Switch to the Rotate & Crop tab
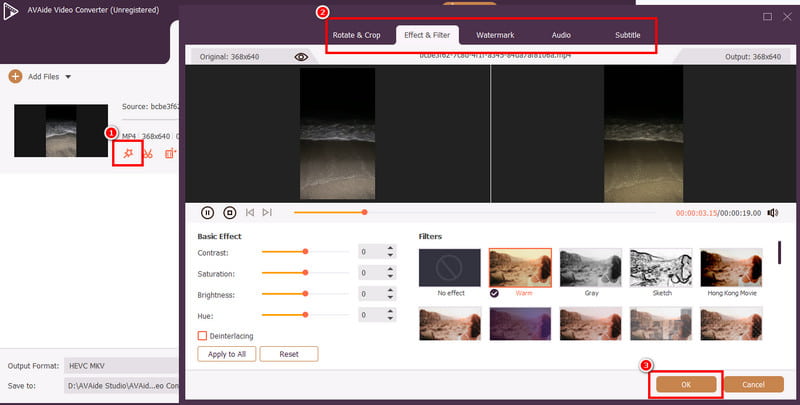 356,35
